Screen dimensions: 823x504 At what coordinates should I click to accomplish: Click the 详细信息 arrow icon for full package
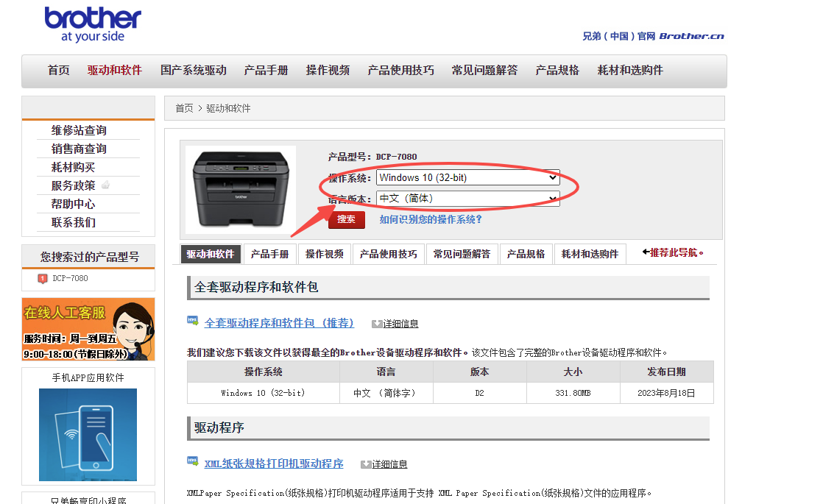(377, 324)
